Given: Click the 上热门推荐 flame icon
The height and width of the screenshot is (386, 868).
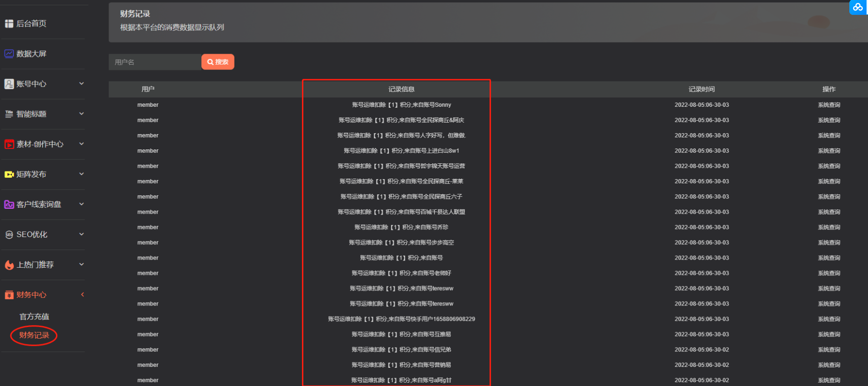Looking at the screenshot, I should coord(9,265).
